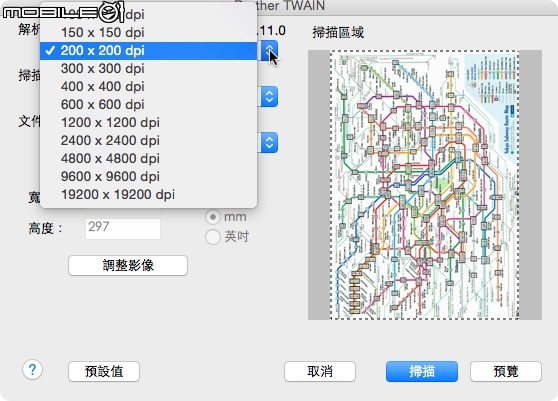Choose 300 x 300 dpi resolution
The height and width of the screenshot is (401, 558).
click(148, 68)
